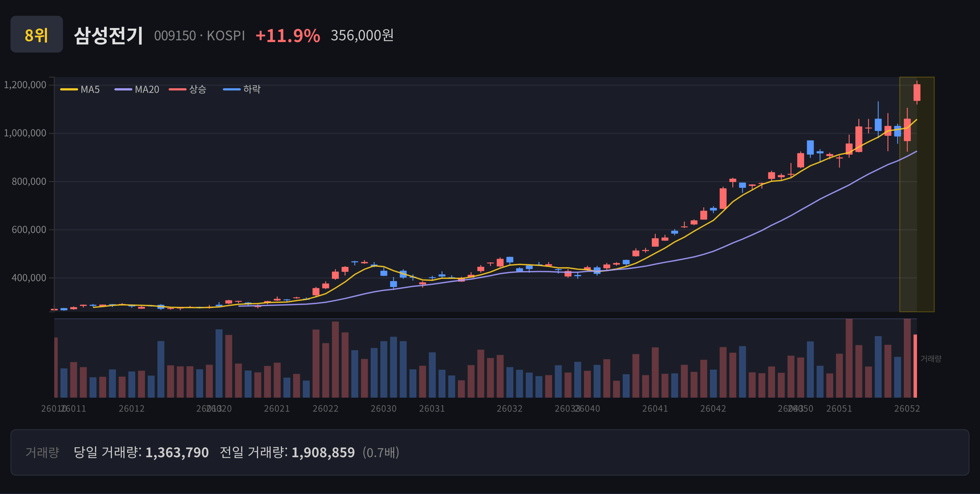980x494 pixels.
Task: Click the 26051 date axis label
Action: click(x=839, y=409)
